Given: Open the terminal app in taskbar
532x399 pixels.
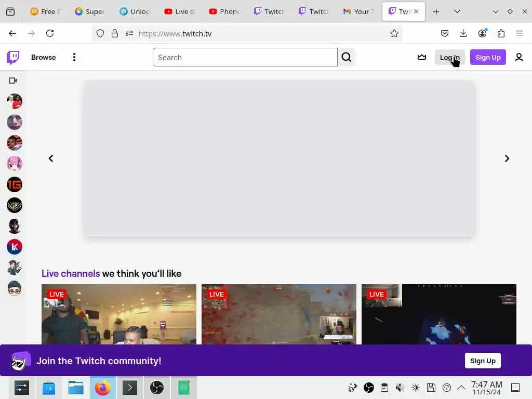Looking at the screenshot, I should (x=129, y=388).
